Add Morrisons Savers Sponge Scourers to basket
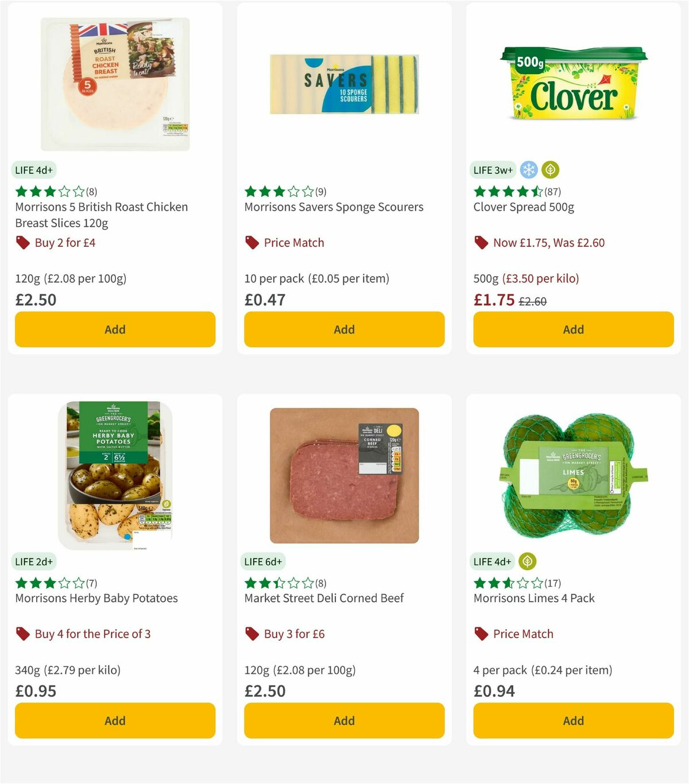The image size is (689, 784). (x=343, y=329)
